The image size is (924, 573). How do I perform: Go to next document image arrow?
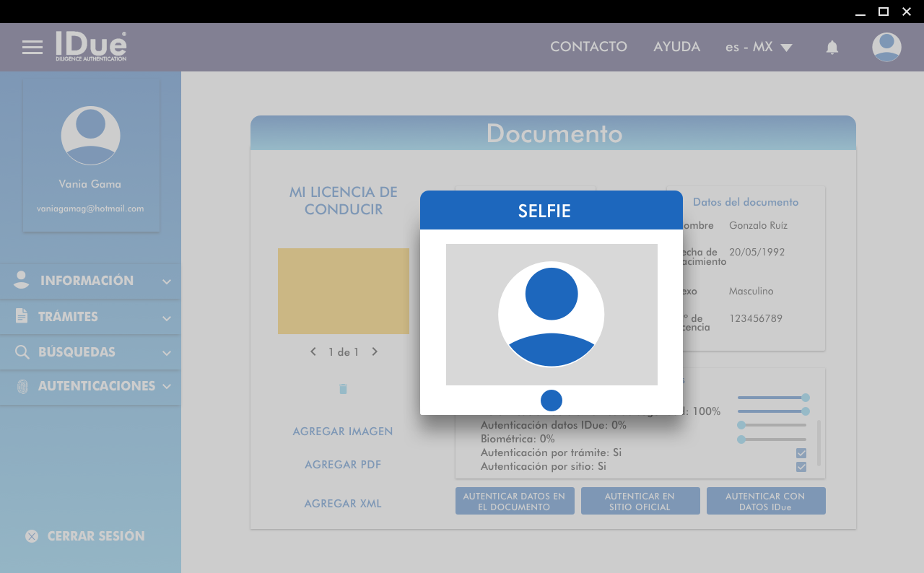375,352
